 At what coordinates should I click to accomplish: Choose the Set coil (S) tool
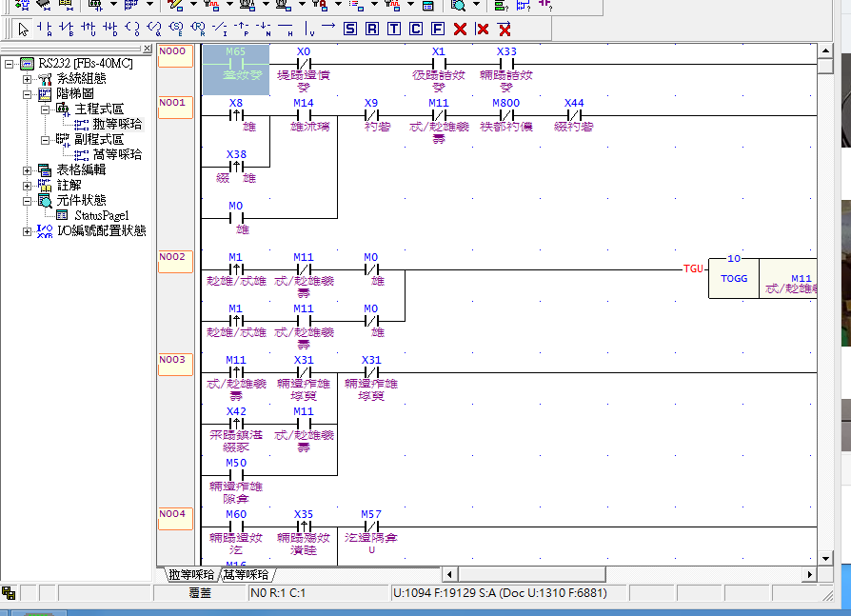click(x=350, y=29)
